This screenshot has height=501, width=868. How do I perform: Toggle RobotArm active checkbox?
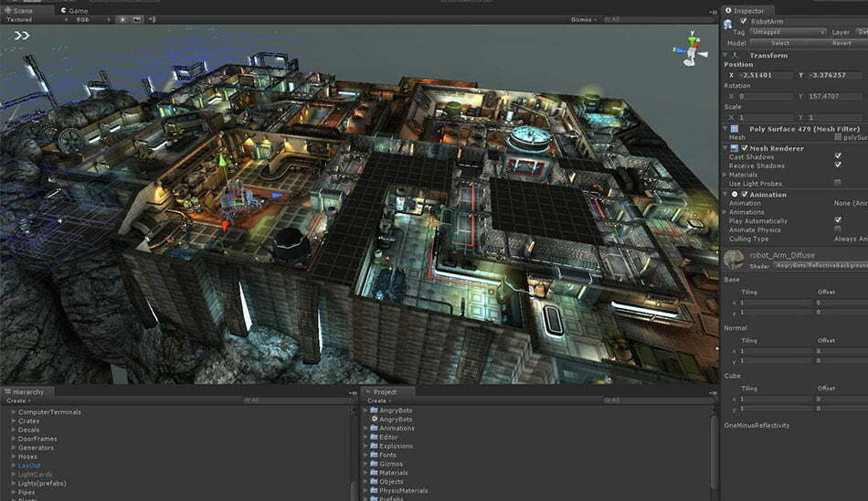click(744, 21)
